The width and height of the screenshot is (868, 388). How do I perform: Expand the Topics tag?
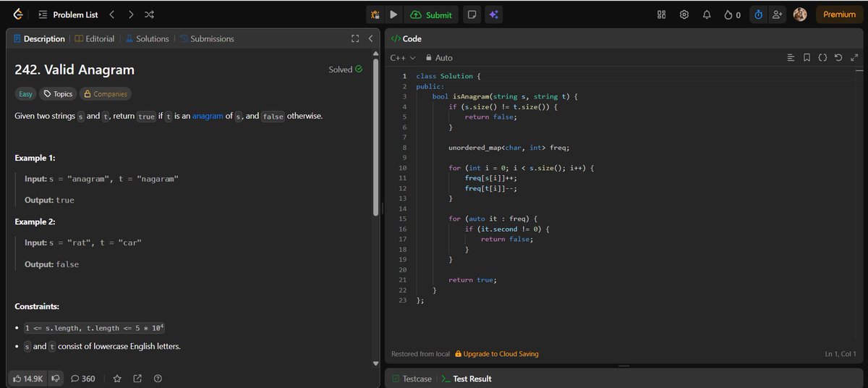tap(58, 93)
